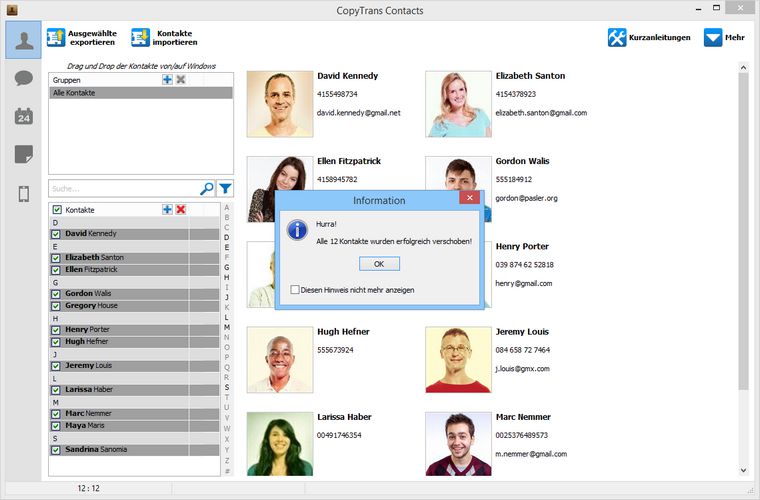Click the scrollbar up arrow
Image resolution: width=760 pixels, height=500 pixels.
(x=744, y=68)
